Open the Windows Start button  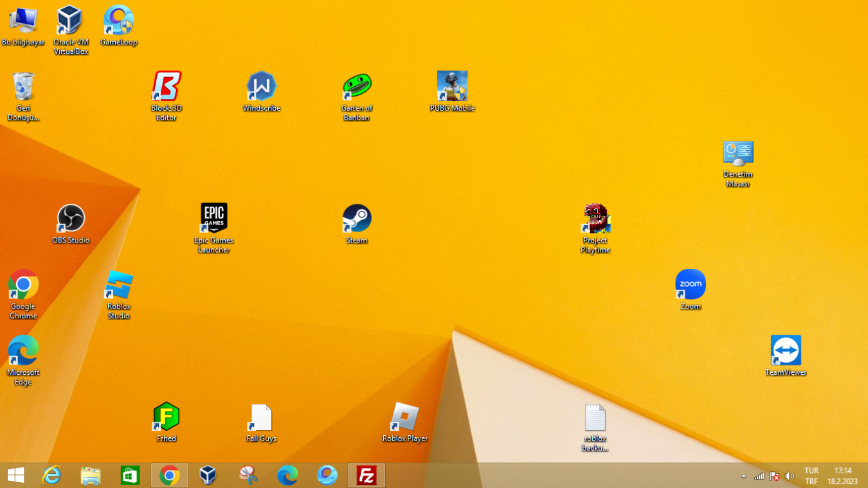pyautogui.click(x=16, y=475)
